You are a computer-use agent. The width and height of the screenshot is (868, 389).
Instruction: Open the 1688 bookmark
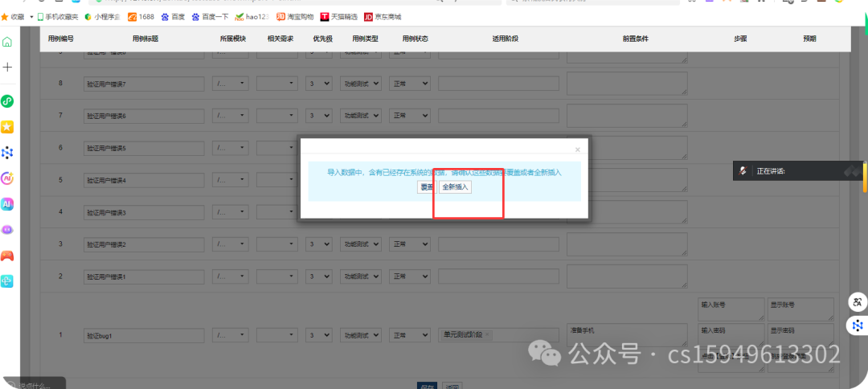pyautogui.click(x=141, y=17)
